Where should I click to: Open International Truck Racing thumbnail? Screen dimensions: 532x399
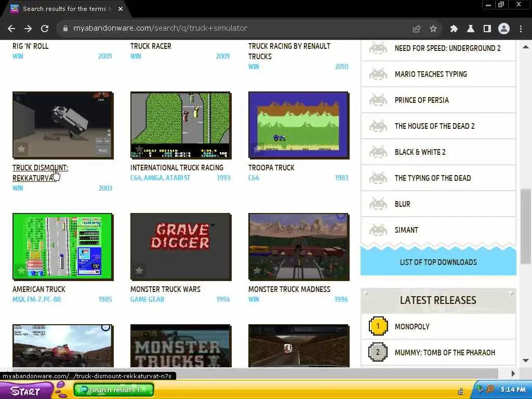click(x=181, y=125)
